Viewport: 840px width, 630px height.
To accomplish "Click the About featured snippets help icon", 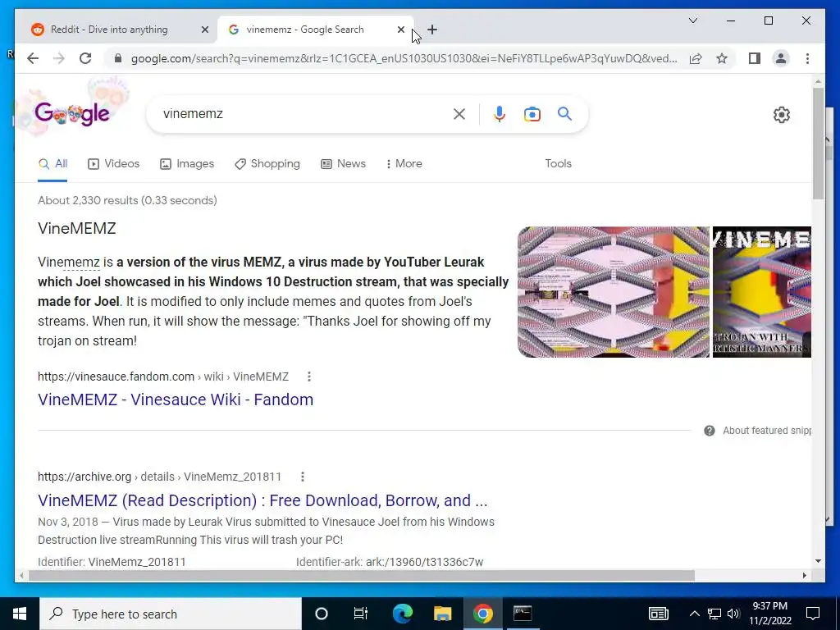I will [710, 431].
